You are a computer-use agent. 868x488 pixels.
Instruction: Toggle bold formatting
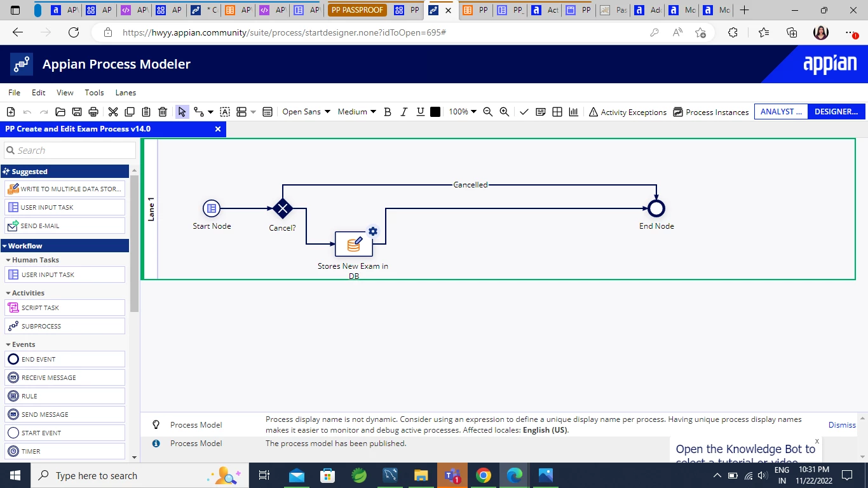(x=388, y=112)
